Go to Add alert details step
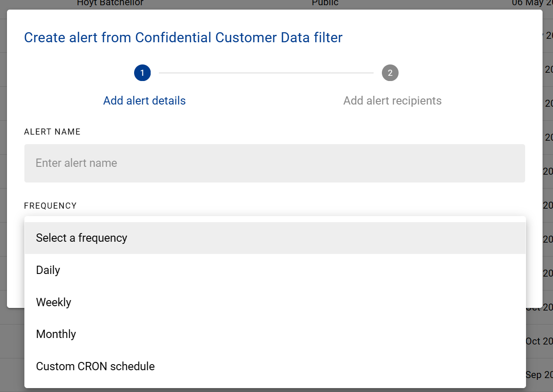Viewport: 553px width, 392px height. click(144, 101)
